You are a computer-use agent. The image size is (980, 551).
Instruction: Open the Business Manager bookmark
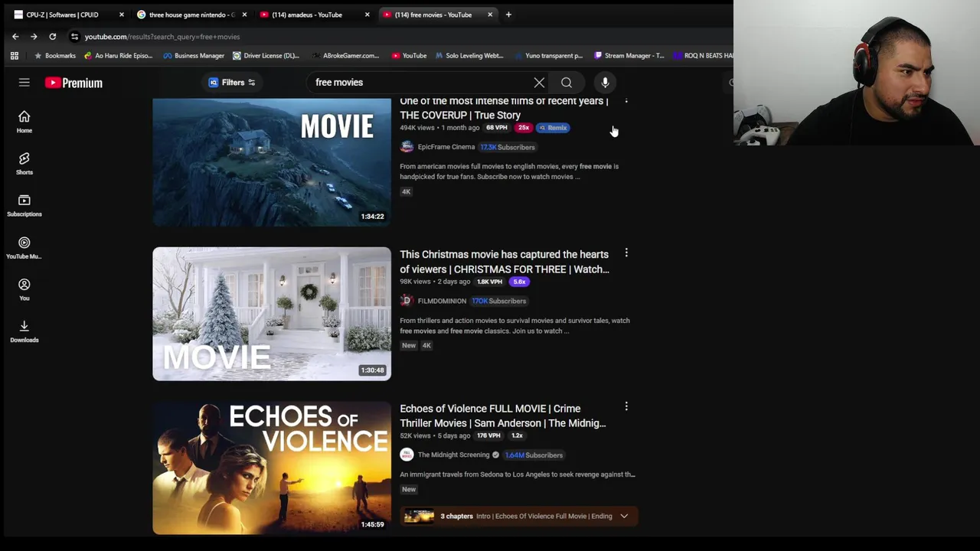(194, 56)
